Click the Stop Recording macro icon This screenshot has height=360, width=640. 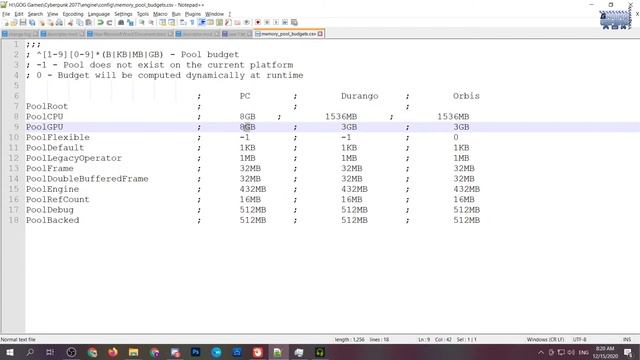point(267,23)
